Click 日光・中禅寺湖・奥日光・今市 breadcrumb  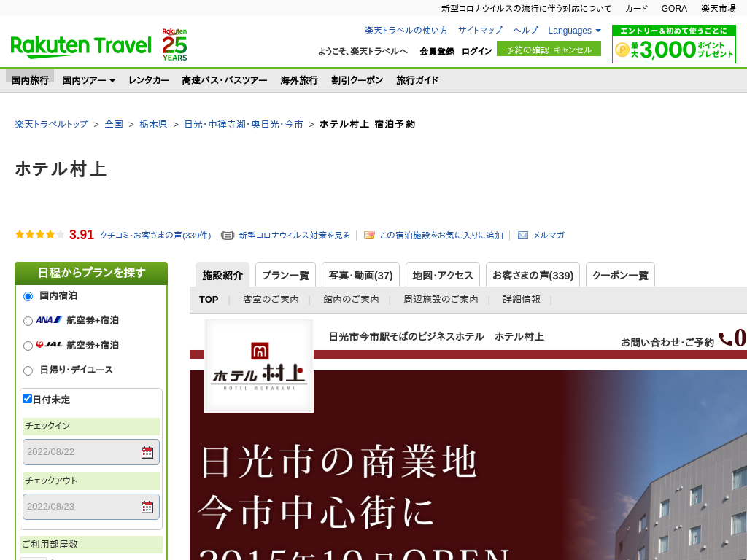tap(244, 124)
